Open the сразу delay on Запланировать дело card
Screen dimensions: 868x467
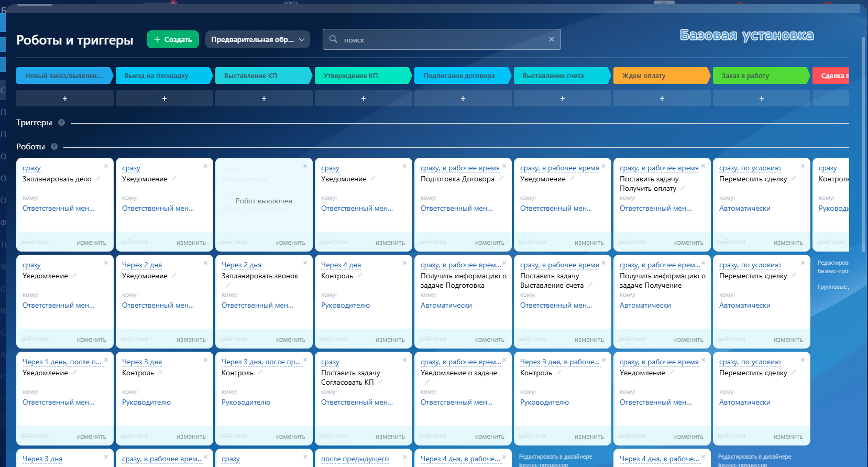pyautogui.click(x=31, y=168)
